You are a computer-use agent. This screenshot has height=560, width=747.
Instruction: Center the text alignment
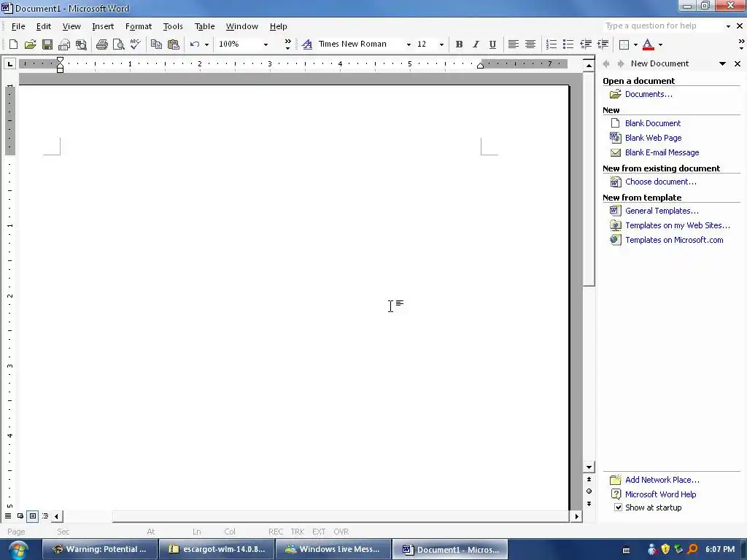pos(530,44)
